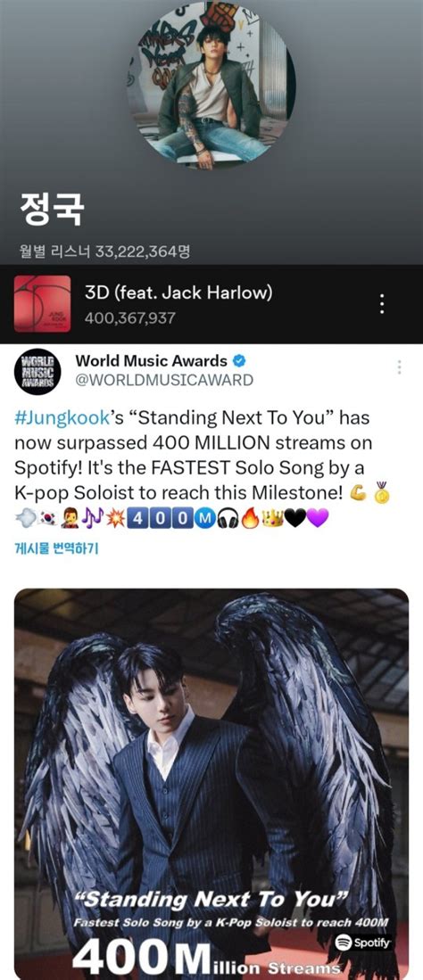Click the World Music Awards profile avatar
The width and height of the screenshot is (423, 980).
click(37, 372)
